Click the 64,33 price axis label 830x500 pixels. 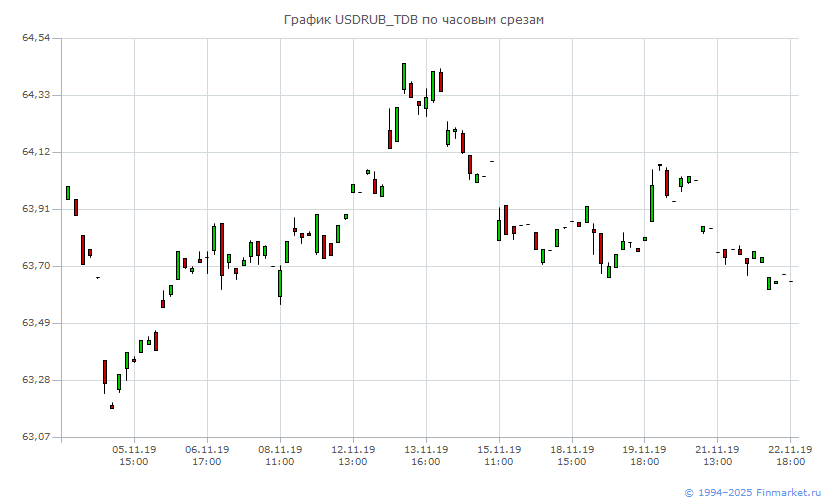coord(36,95)
